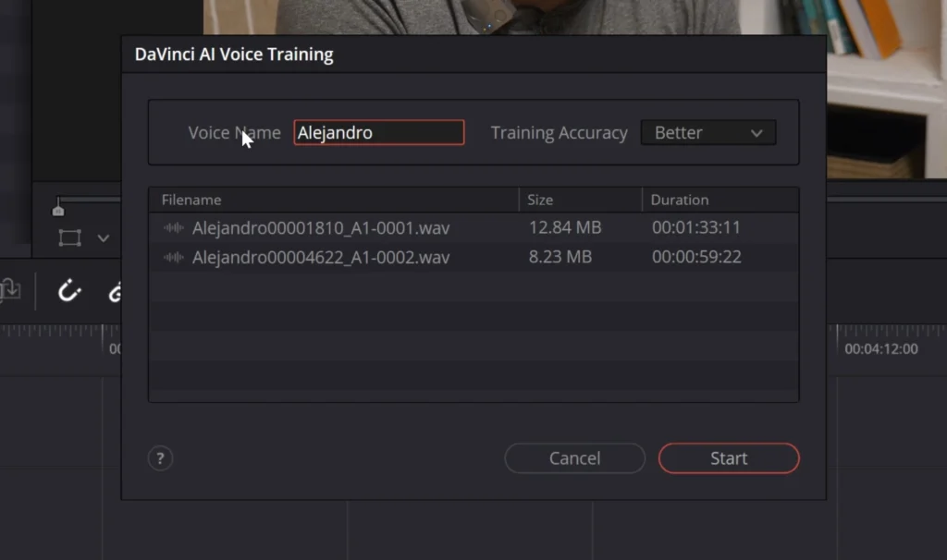Toggle the snapping magnet icon
This screenshot has width=947, height=560.
[x=68, y=291]
